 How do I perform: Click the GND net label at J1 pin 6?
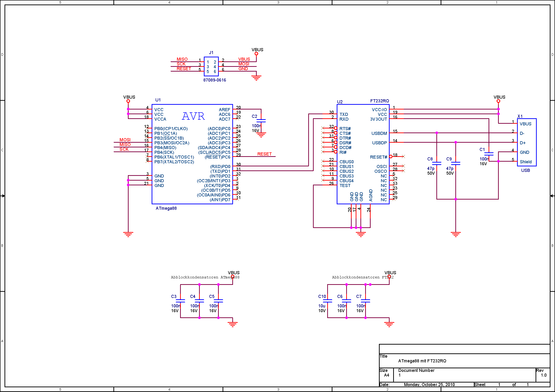pyautogui.click(x=243, y=68)
